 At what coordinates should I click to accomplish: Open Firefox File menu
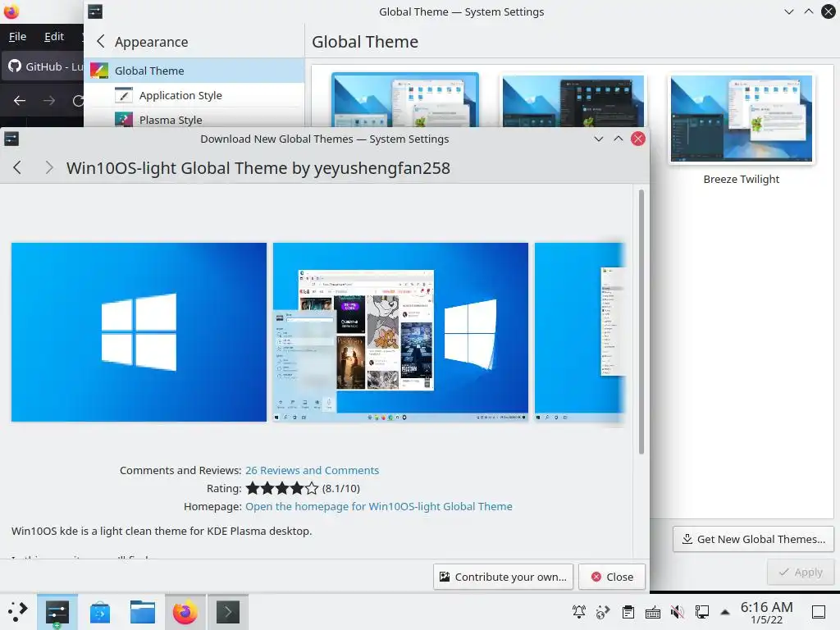click(18, 36)
